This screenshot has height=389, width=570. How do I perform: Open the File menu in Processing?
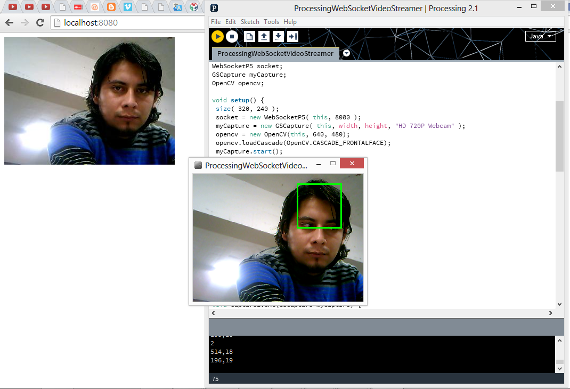click(x=216, y=22)
